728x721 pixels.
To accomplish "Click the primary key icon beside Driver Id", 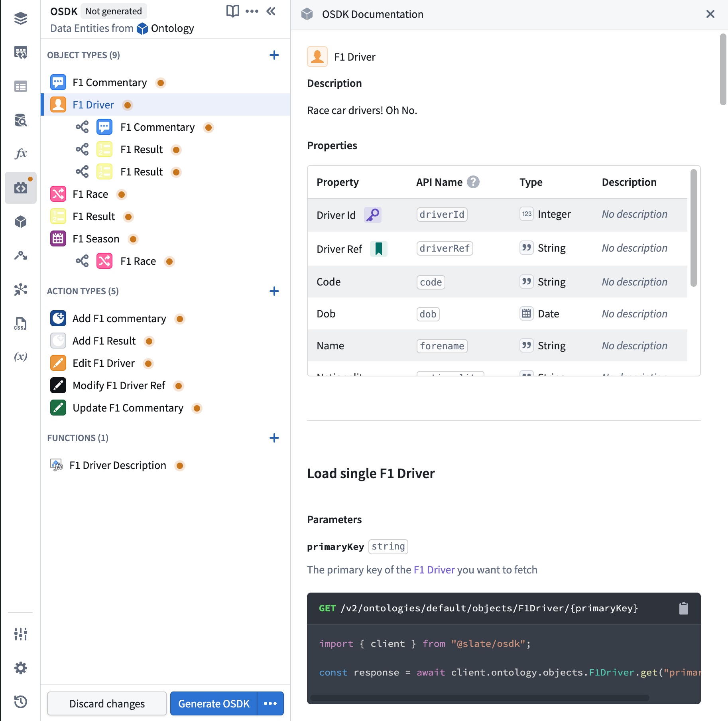I will click(372, 215).
